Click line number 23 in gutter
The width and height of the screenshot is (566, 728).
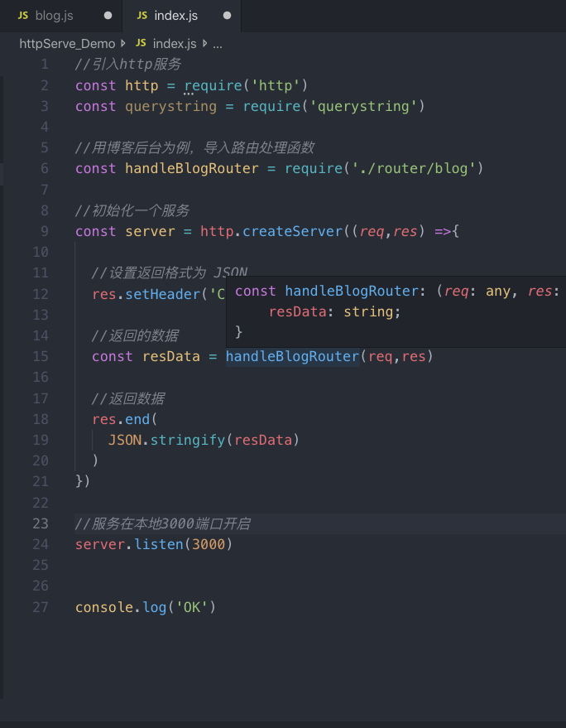tap(41, 523)
